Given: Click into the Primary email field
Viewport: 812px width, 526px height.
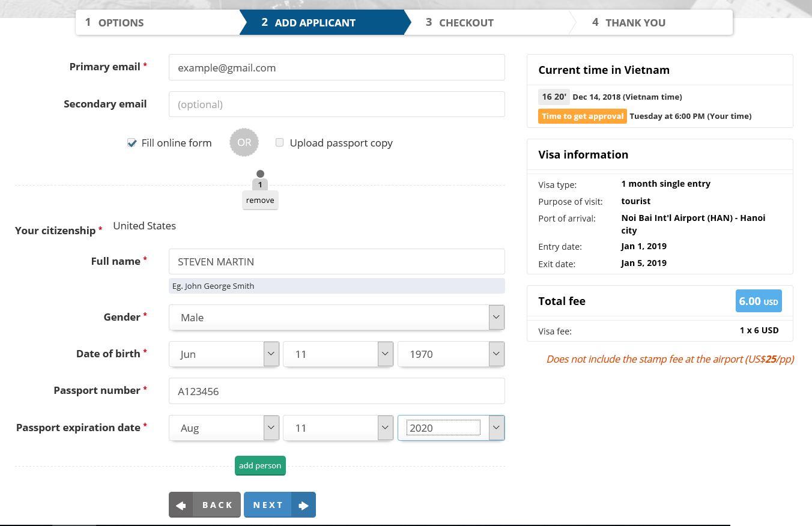Looking at the screenshot, I should [336, 68].
